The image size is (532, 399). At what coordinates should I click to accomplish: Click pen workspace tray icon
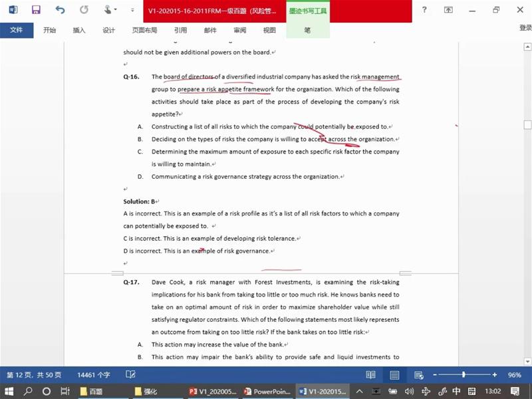[x=442, y=391]
